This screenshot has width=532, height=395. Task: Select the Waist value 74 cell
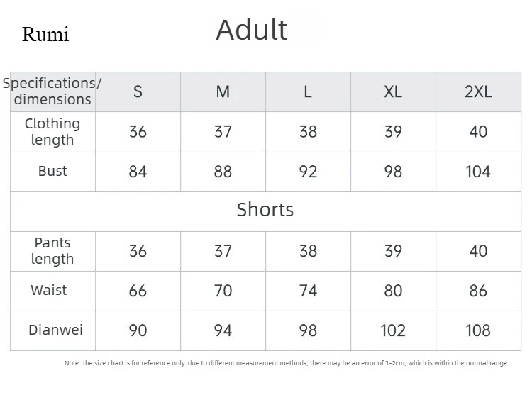[x=308, y=291]
